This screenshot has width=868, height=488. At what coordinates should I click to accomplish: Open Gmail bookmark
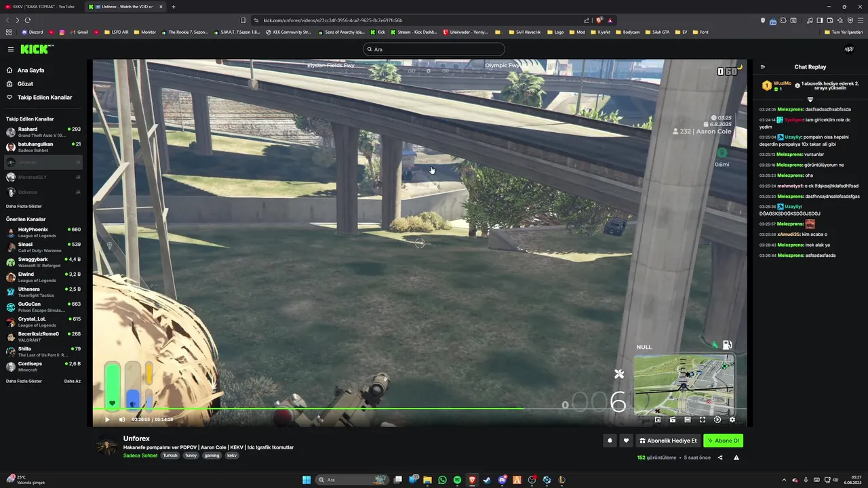tap(79, 32)
